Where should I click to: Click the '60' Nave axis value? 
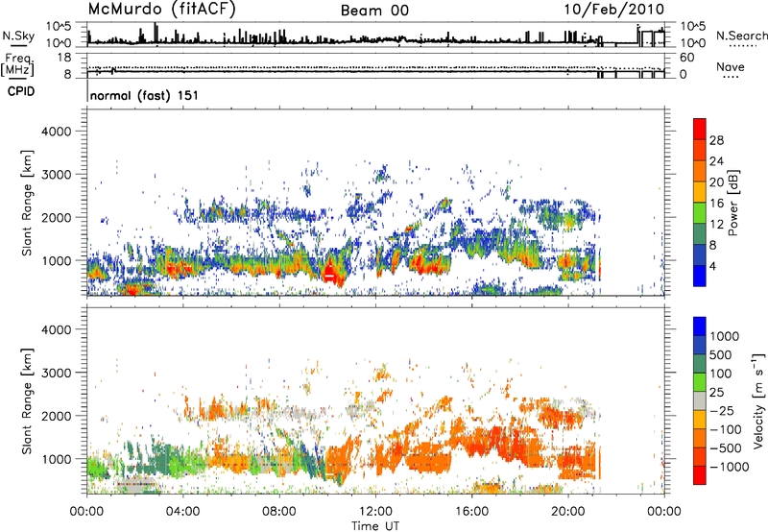[x=687, y=58]
